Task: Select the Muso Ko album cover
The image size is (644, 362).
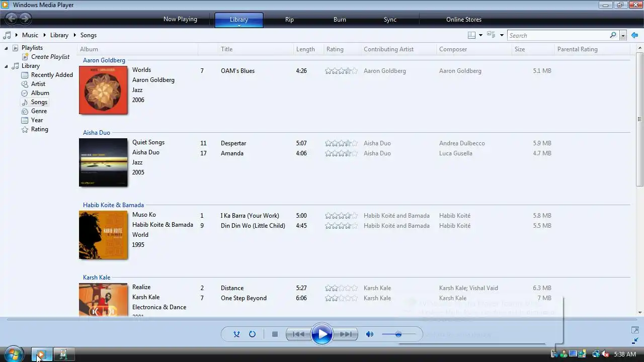Action: [x=103, y=235]
